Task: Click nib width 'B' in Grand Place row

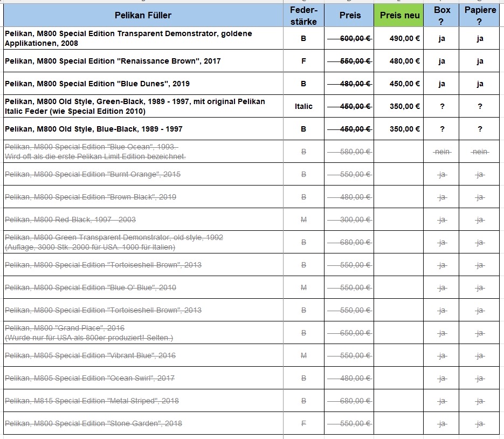Action: click(303, 333)
